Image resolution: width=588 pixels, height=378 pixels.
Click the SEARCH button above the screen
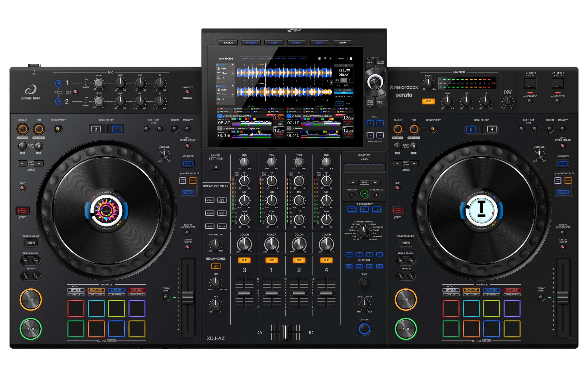(320, 42)
